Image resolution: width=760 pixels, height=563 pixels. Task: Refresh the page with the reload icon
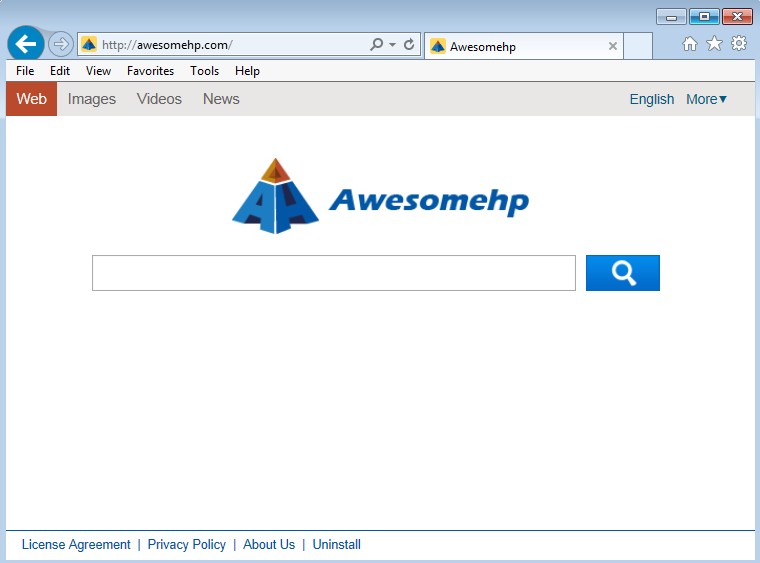click(409, 45)
